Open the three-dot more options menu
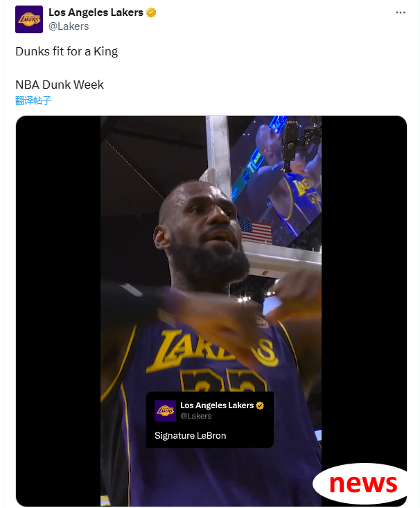The height and width of the screenshot is (508, 420). [x=400, y=12]
